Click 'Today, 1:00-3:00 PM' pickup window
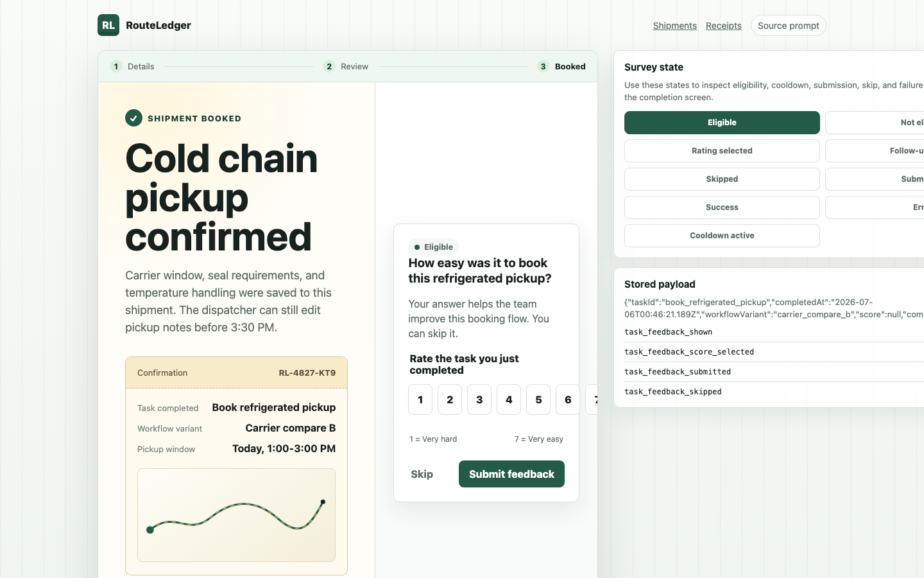 (284, 448)
